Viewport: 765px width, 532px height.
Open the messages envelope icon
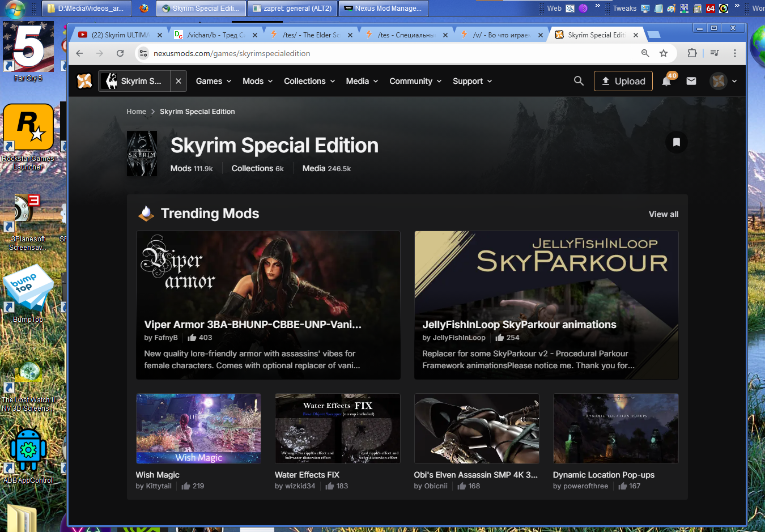[x=691, y=81]
